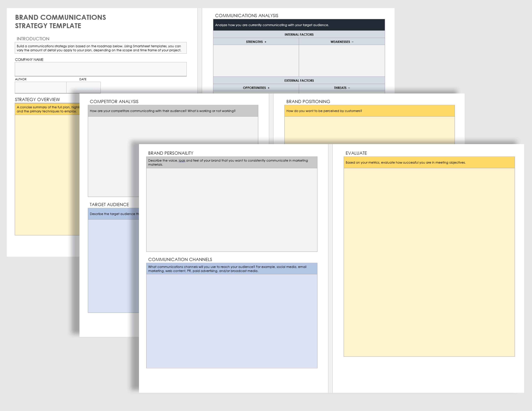This screenshot has height=411, width=532.
Task: Click the Opportunities + column header
Action: [x=256, y=88]
